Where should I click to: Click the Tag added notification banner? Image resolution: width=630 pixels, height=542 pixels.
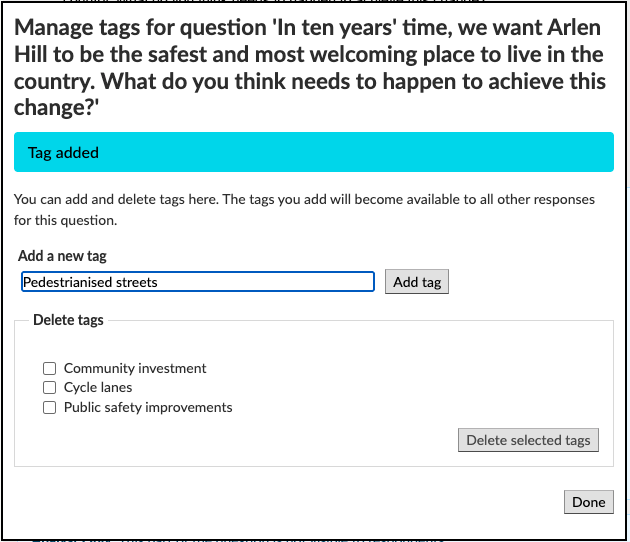[x=314, y=152]
